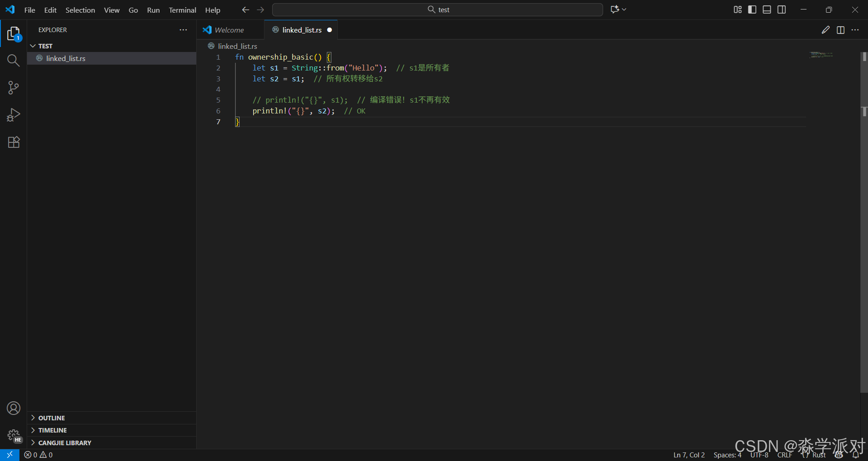Open Explorer Views and More Actions ellipsis

tap(183, 30)
